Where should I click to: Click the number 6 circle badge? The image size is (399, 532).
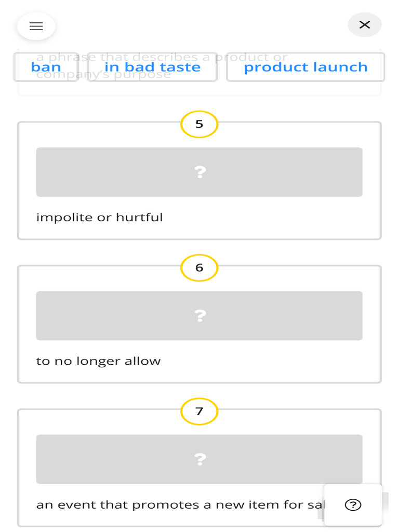pos(199,268)
